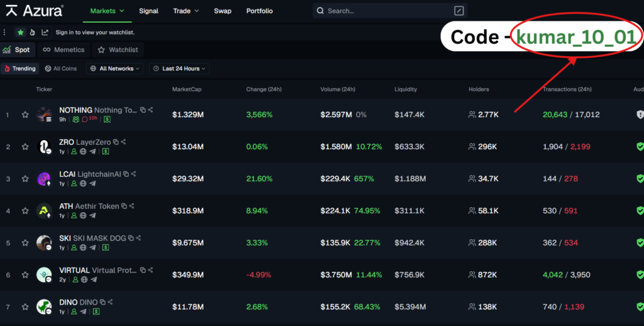The height and width of the screenshot is (326, 644).
Task: Click the DINO token logo
Action: click(x=44, y=306)
